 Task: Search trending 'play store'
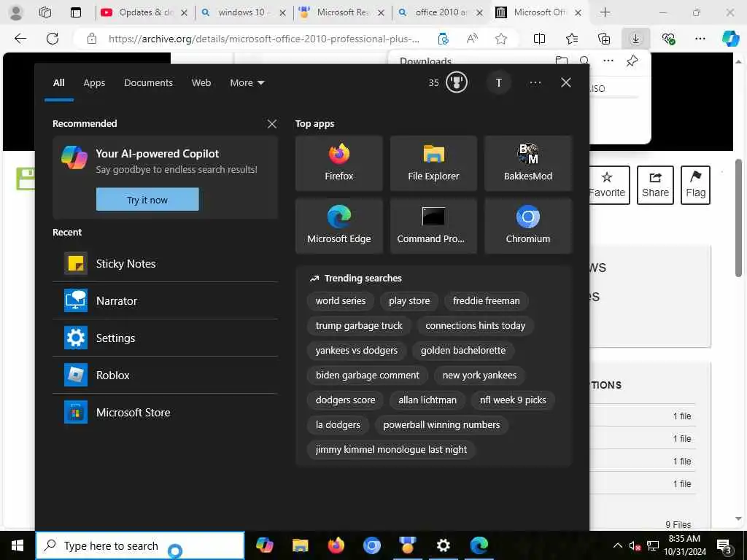click(x=409, y=301)
